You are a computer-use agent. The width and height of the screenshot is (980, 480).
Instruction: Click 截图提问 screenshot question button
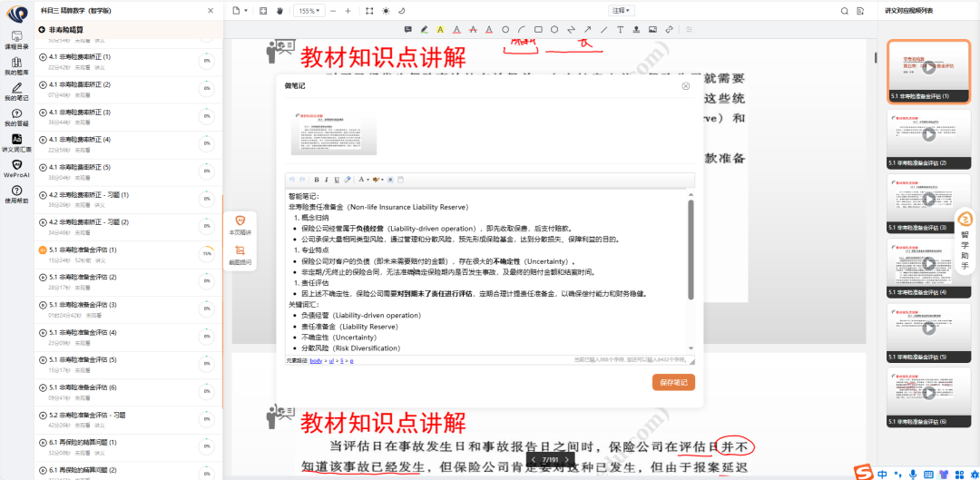[240, 254]
